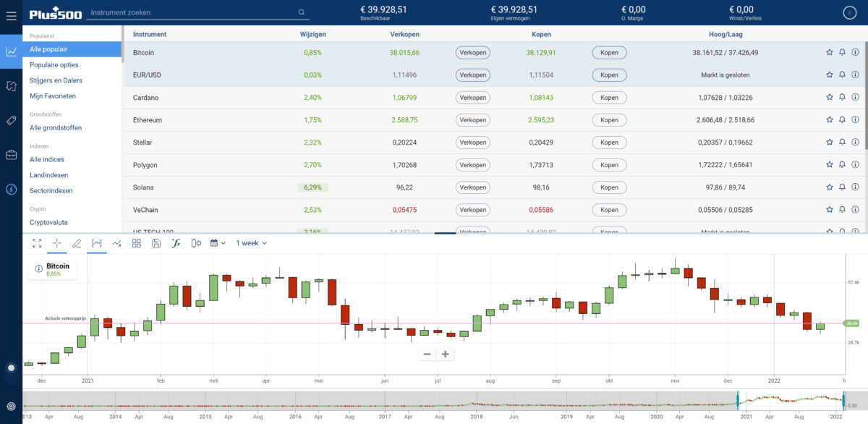The height and width of the screenshot is (424, 868).
Task: Sort by Wijzigen column header
Action: 312,34
